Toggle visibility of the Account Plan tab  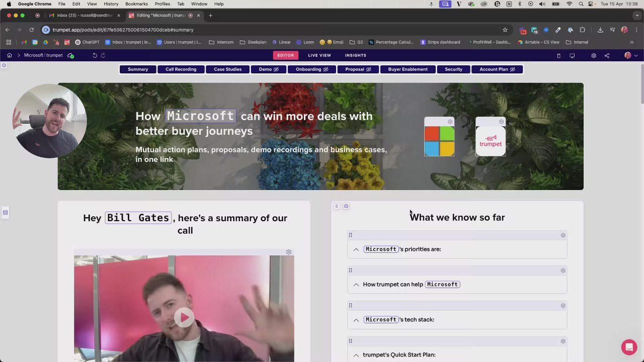click(512, 69)
